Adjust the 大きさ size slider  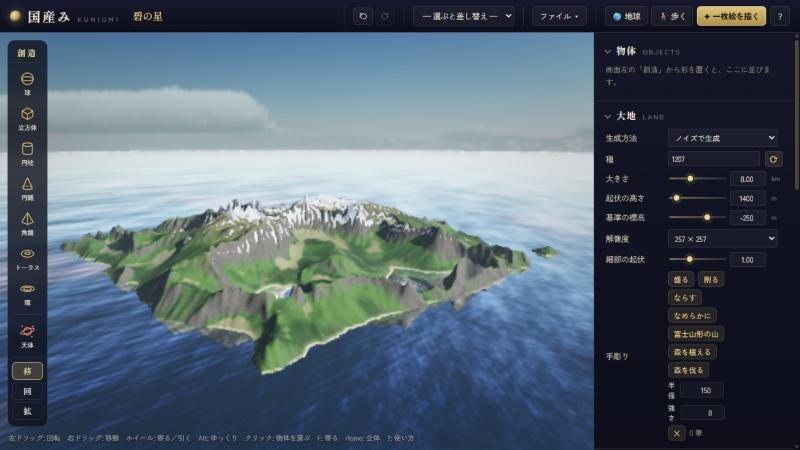click(x=697, y=179)
